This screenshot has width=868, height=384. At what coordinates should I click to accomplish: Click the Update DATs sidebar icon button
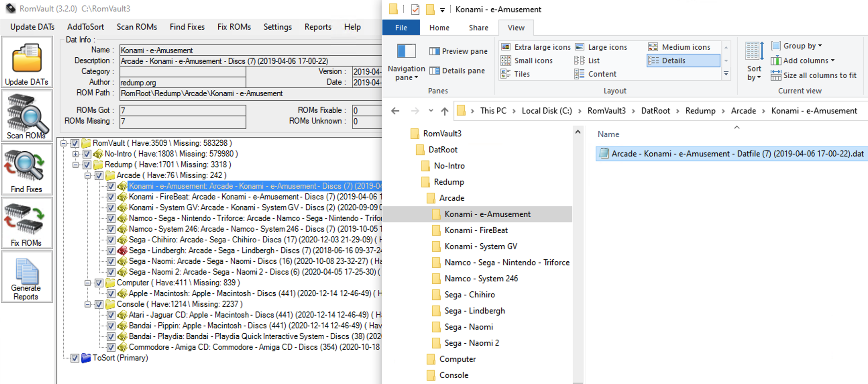coord(26,62)
